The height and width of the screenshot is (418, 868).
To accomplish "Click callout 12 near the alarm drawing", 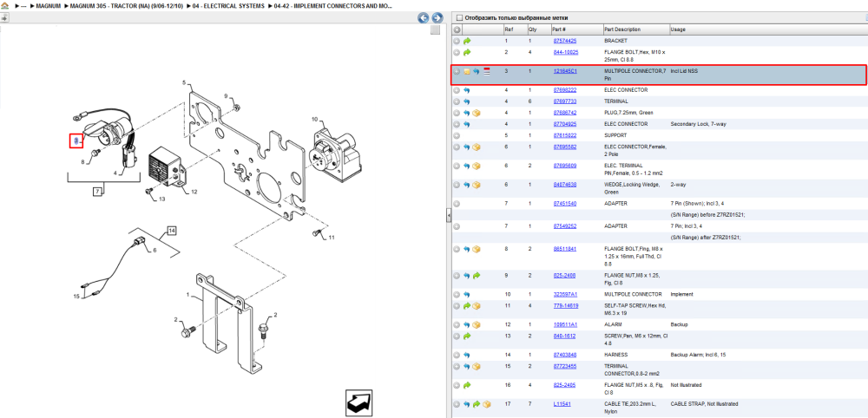I will [194, 192].
